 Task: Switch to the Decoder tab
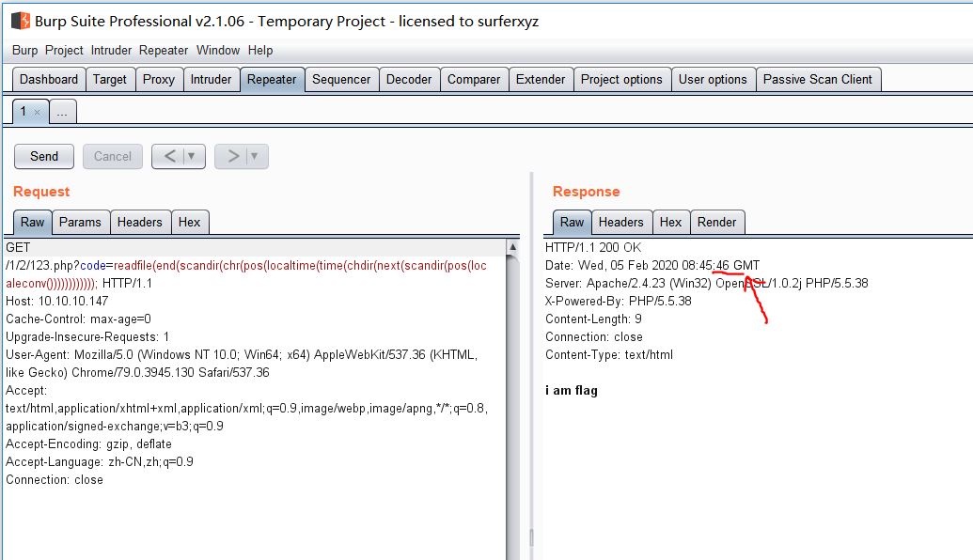(409, 79)
